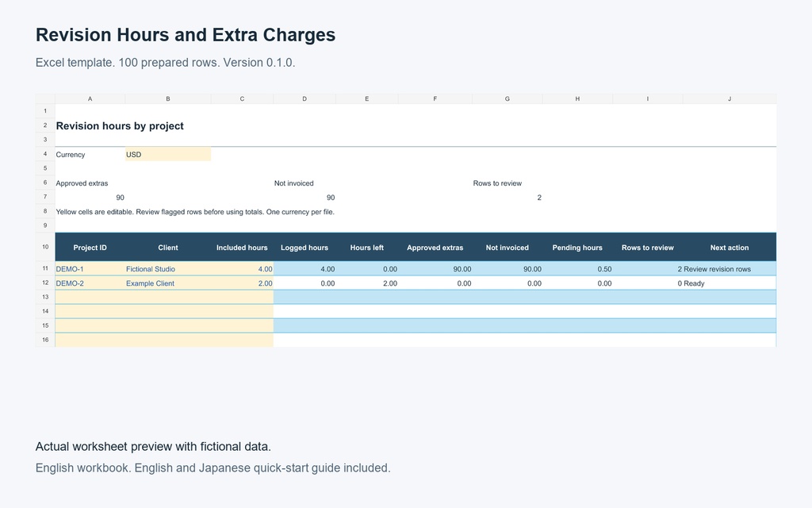Click the "Rows to review" summary label in row 6
Image resolution: width=812 pixels, height=508 pixels.
(x=497, y=183)
